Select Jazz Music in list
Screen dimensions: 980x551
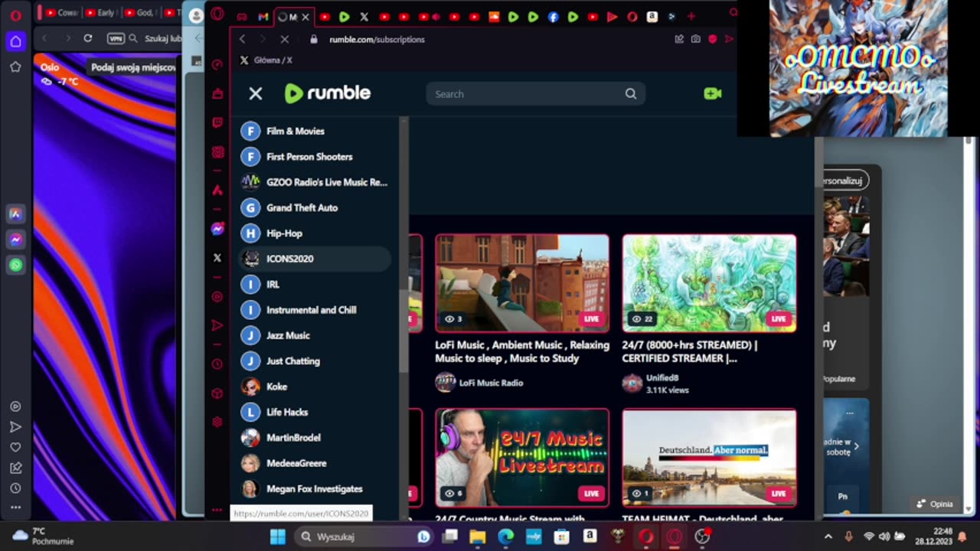(x=315, y=335)
